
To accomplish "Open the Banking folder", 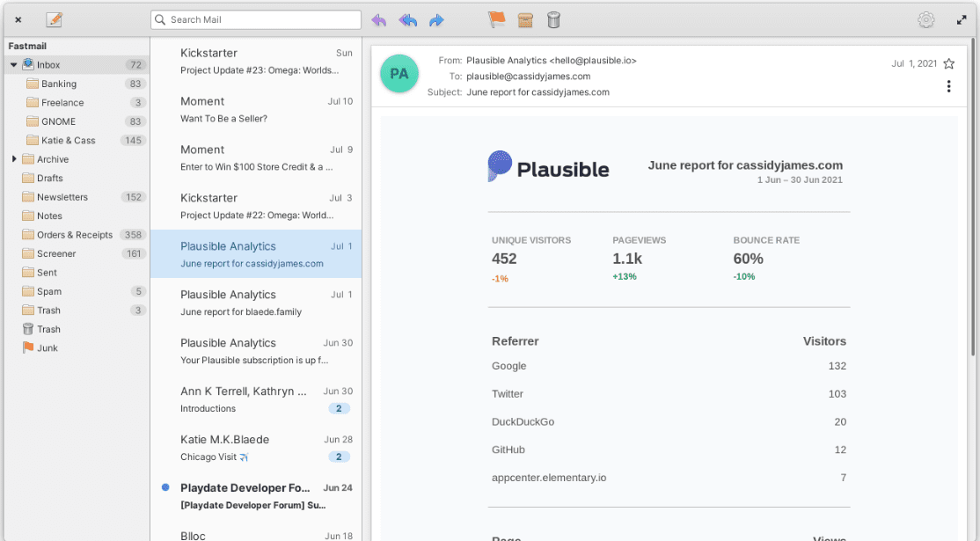I will (77, 84).
